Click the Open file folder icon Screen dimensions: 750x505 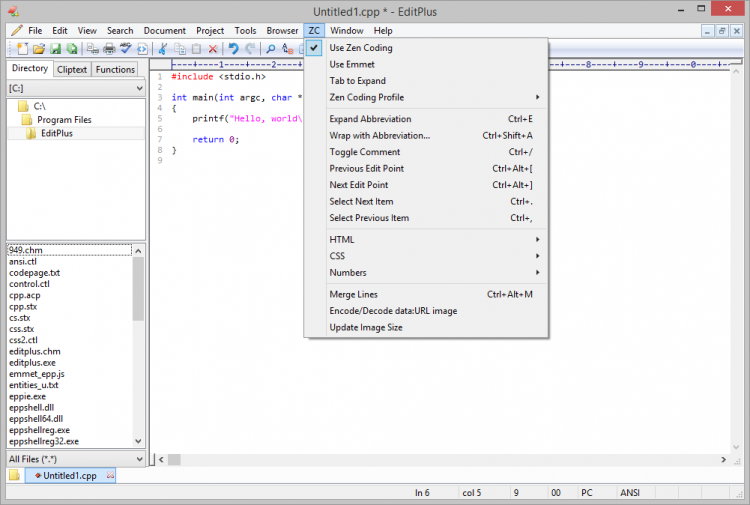pyautogui.click(x=38, y=48)
